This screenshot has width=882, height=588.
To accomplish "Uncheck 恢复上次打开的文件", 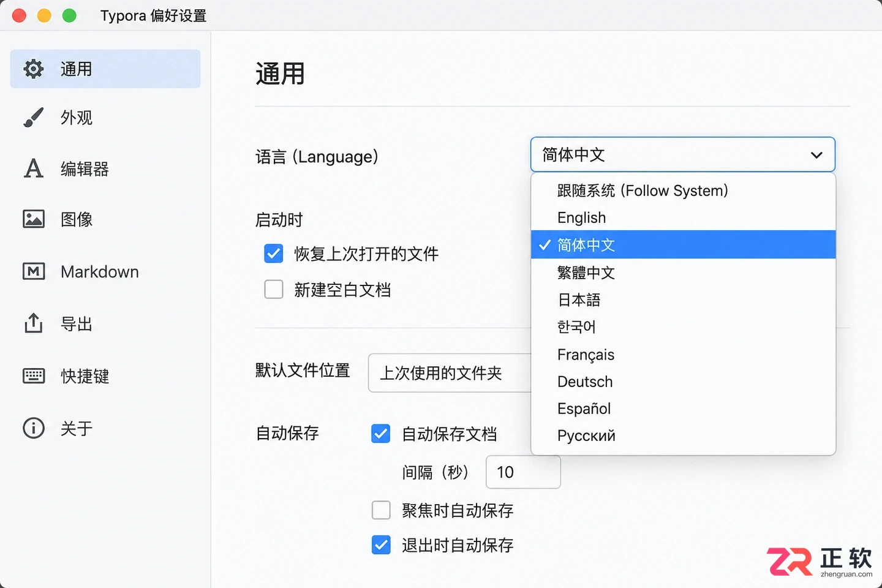I will (x=274, y=254).
